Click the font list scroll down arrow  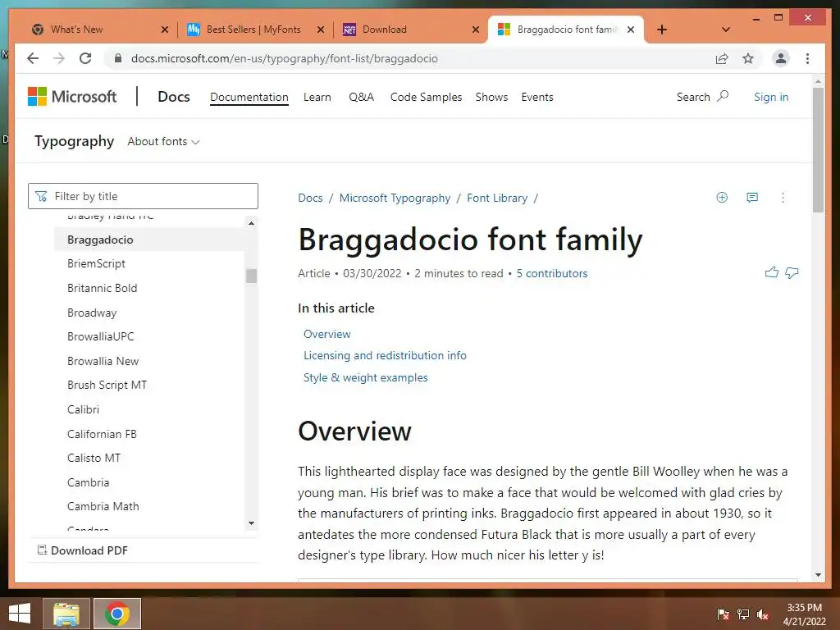[251, 523]
